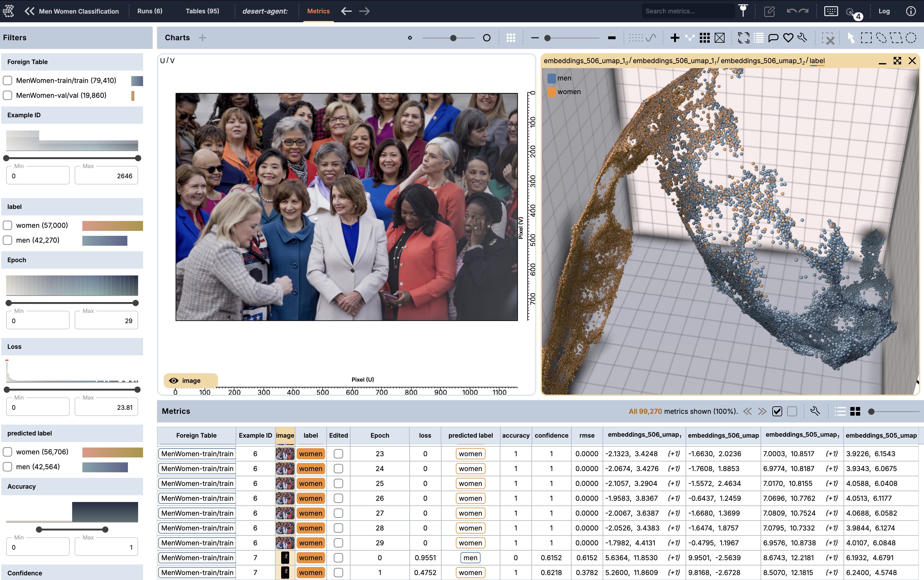Check the women label filter checkbox

[x=8, y=225]
